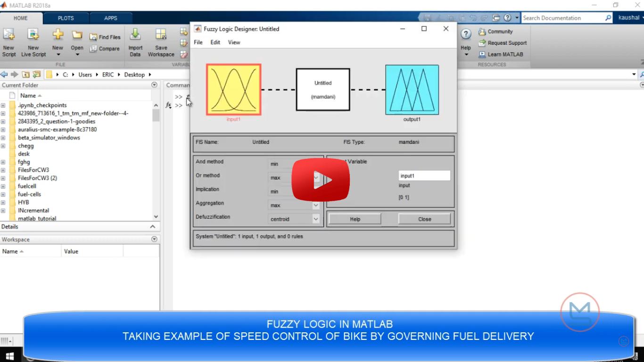Open Edit menu in Fuzzy Logic Designer
Screen dimensions: 644x362
(215, 42)
